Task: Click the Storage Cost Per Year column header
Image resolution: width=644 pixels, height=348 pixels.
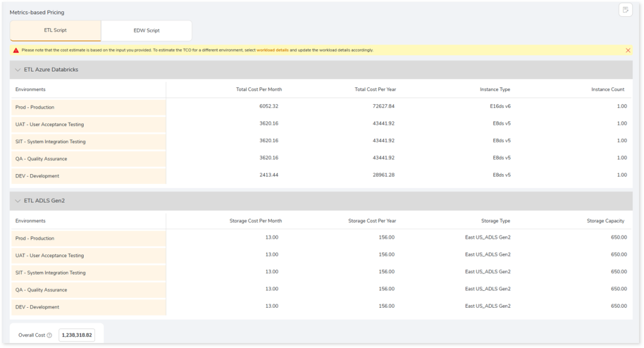Action: (372, 221)
